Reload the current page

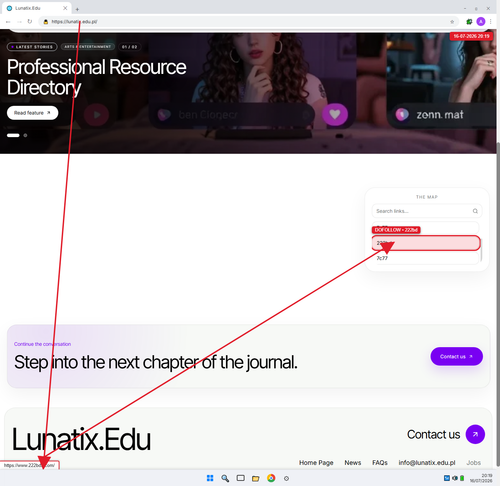click(x=30, y=22)
